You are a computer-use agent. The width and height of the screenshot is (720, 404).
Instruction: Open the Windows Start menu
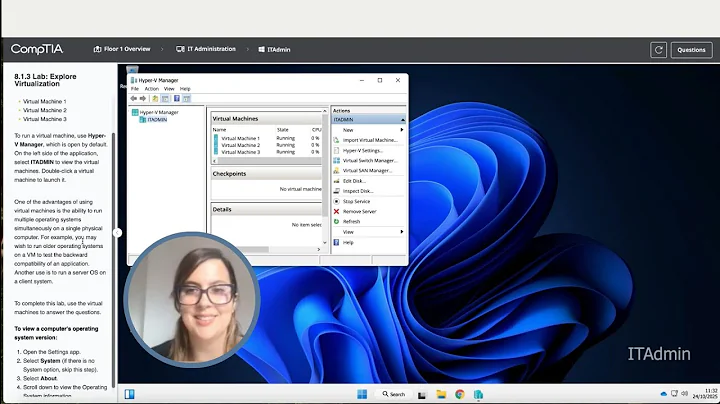tap(362, 394)
